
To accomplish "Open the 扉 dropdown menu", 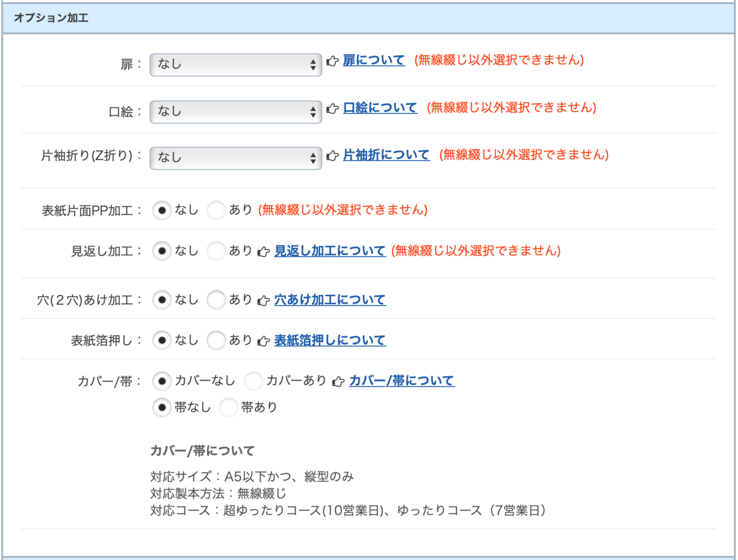I will tap(235, 65).
